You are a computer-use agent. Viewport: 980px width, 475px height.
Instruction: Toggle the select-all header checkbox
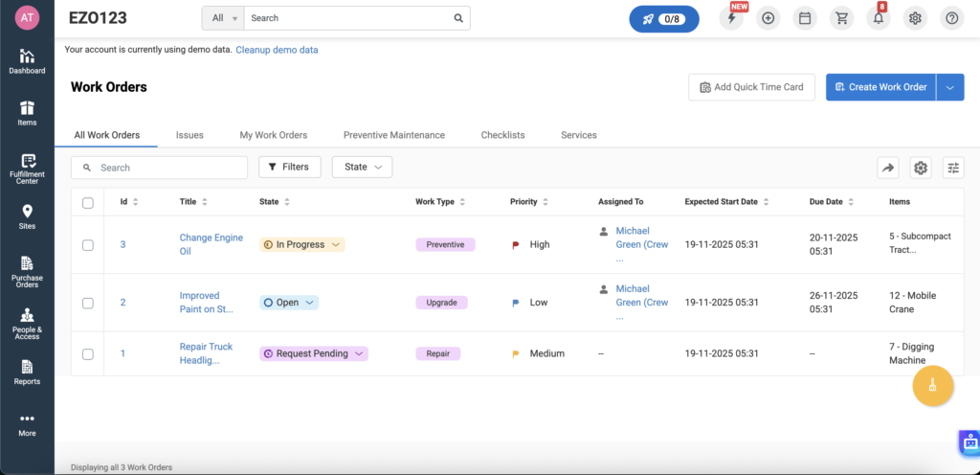88,202
